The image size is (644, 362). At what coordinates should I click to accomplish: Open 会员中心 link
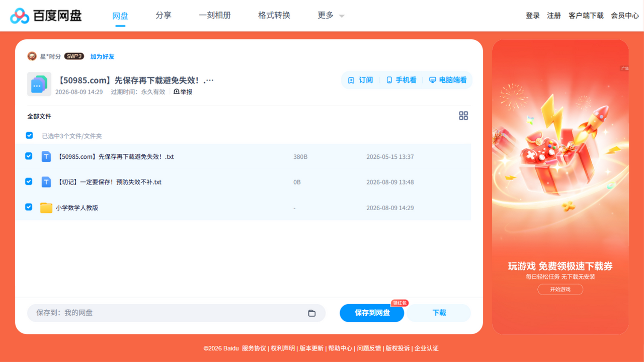tap(625, 16)
